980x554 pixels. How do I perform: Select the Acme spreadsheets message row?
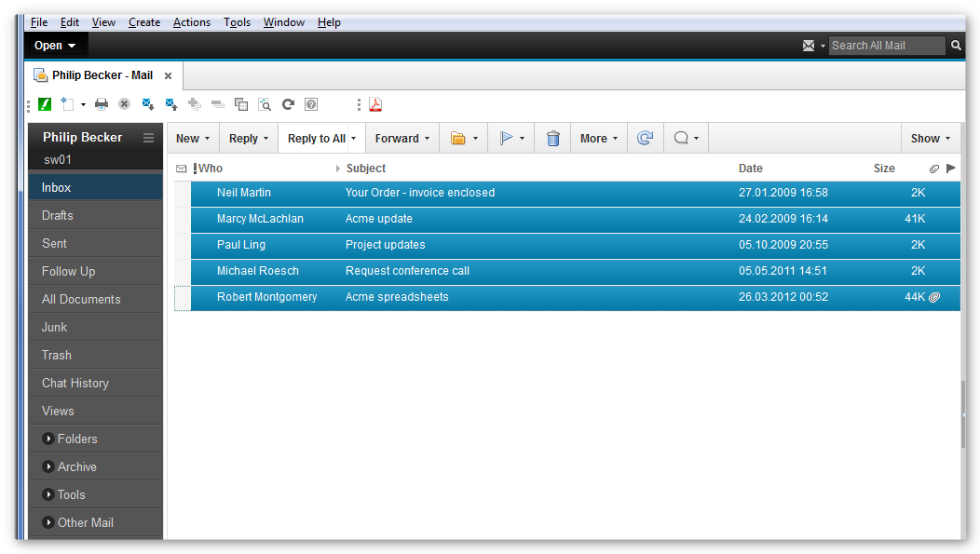466,296
